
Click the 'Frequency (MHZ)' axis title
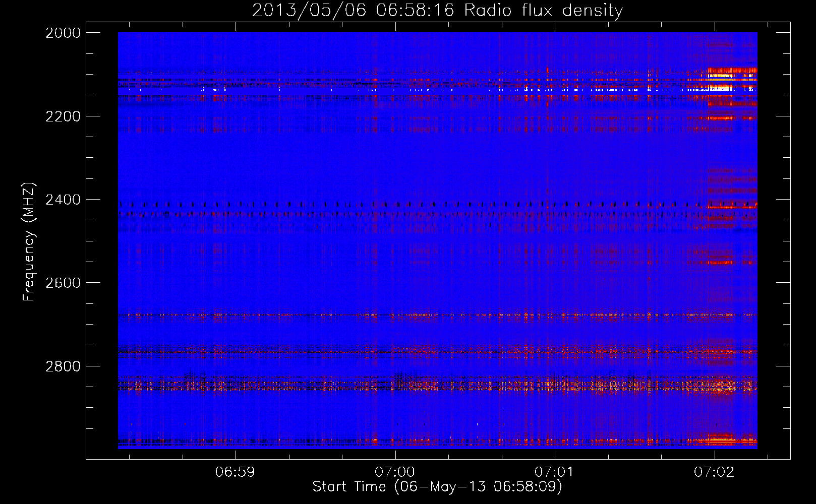(x=29, y=241)
